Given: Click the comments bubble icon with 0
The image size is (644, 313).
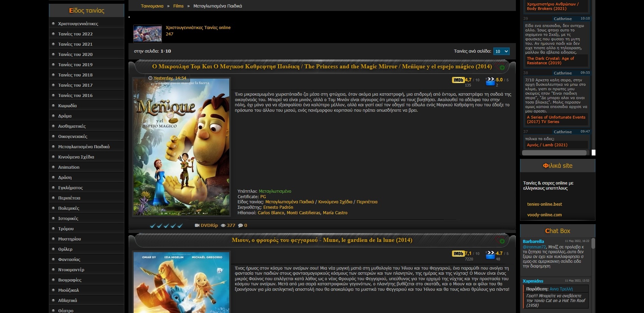Looking at the screenshot, I should tap(240, 226).
